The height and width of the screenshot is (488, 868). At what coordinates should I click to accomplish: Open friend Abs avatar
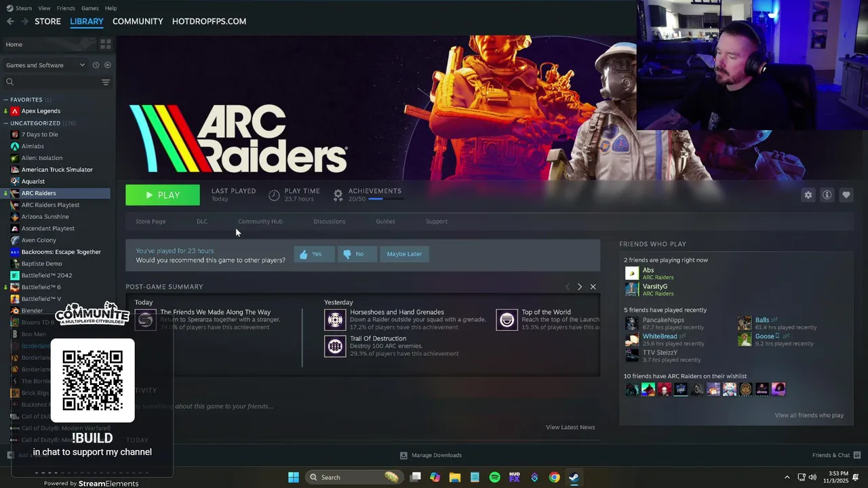631,274
